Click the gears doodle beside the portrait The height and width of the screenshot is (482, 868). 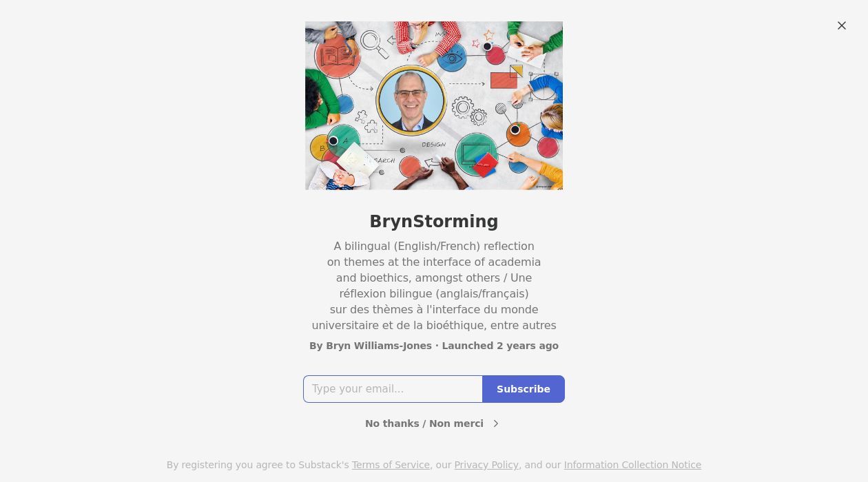click(469, 111)
